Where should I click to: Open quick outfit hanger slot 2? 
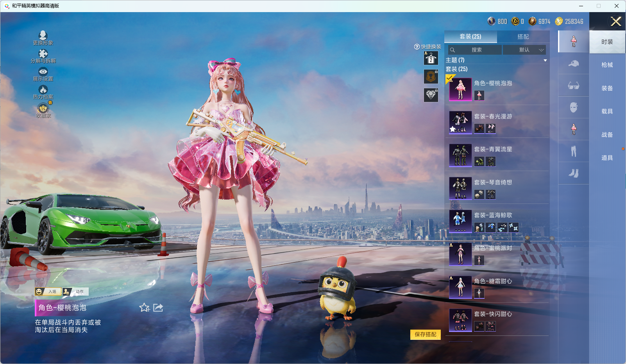coord(431,59)
